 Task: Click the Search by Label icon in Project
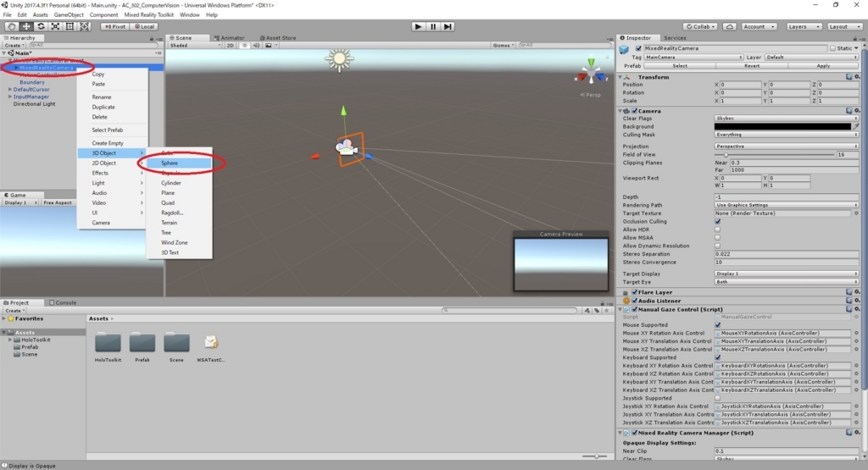tap(596, 311)
